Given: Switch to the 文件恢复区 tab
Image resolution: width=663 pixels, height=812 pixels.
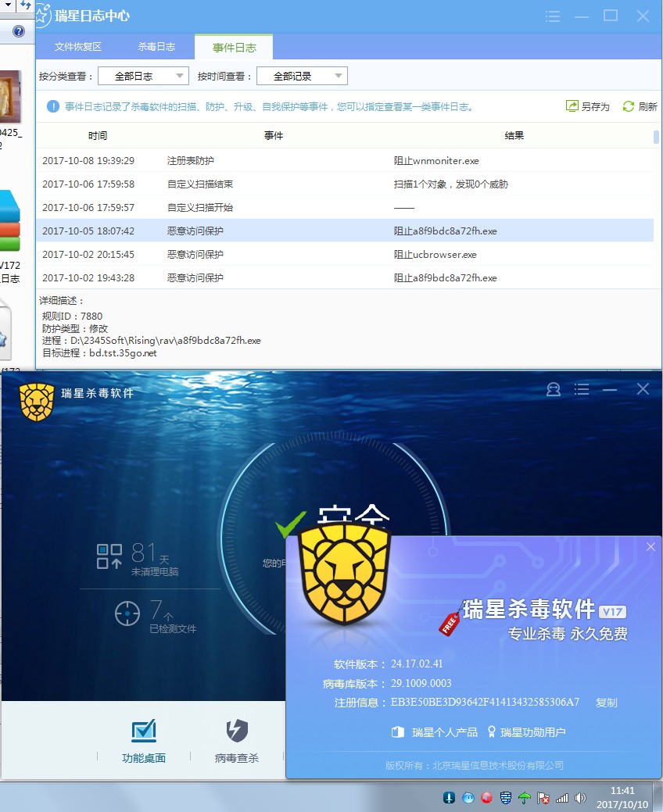Looking at the screenshot, I should [78, 47].
